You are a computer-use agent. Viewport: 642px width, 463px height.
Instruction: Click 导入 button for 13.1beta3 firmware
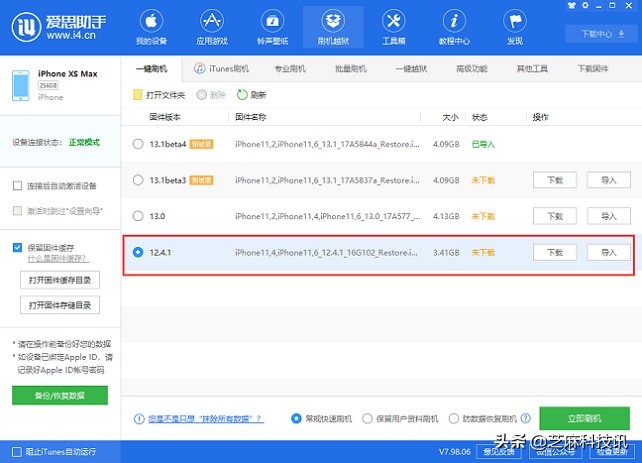[x=609, y=180]
